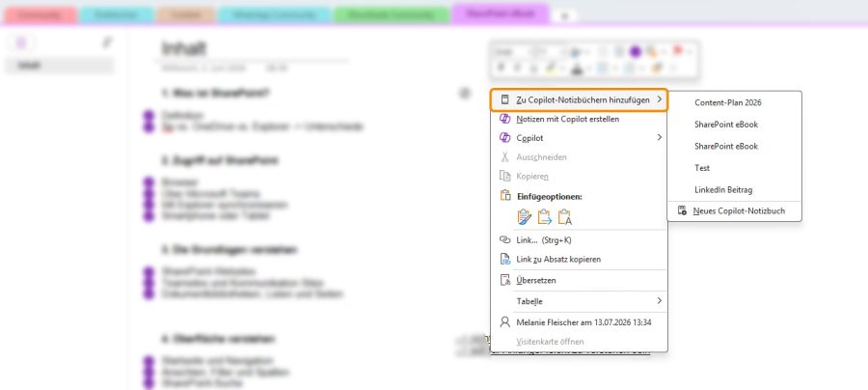Viewport: 868px width, 390px height.
Task: Click the new notebook icon in submenu
Action: (682, 210)
